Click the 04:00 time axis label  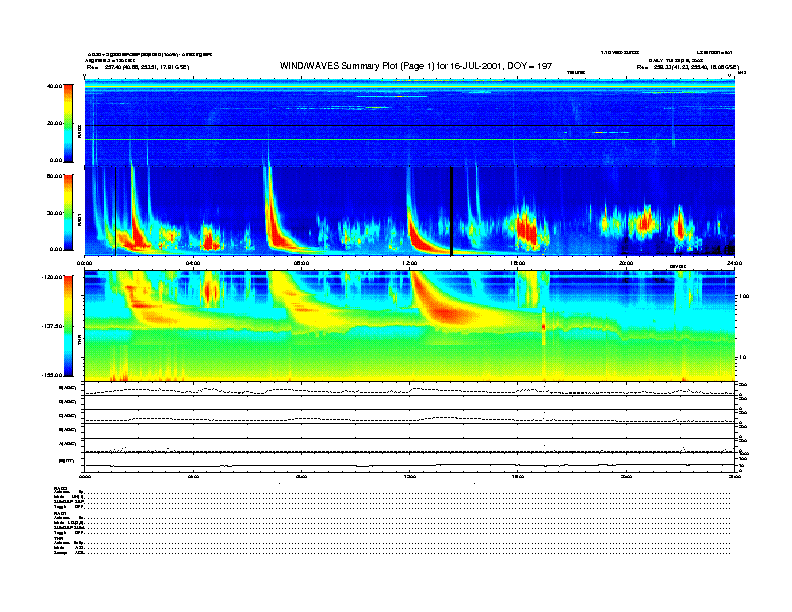pyautogui.click(x=193, y=263)
